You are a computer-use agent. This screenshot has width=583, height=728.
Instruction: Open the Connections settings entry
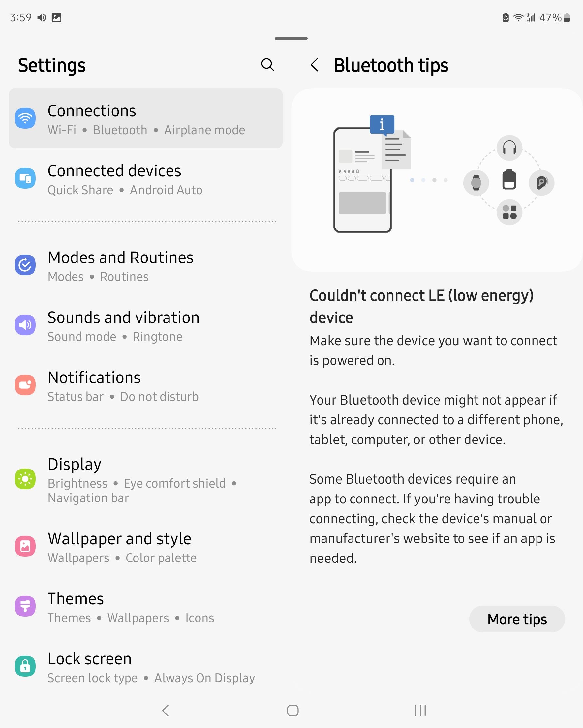point(145,118)
